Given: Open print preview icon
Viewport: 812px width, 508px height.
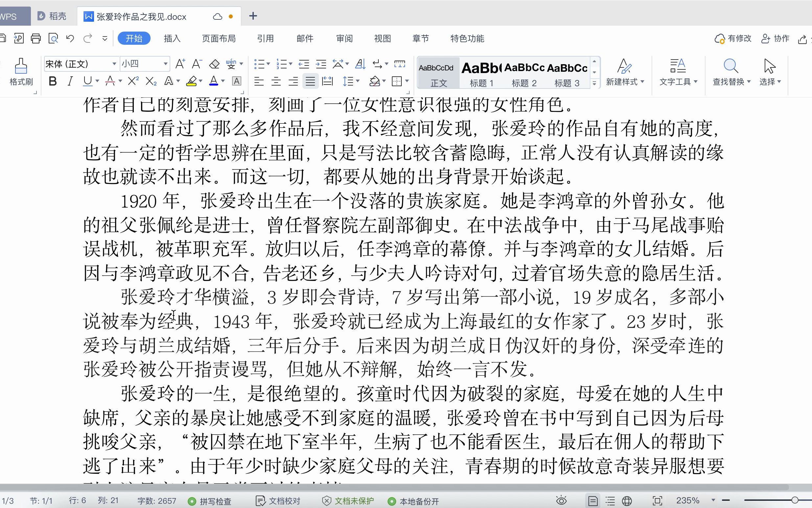Looking at the screenshot, I should point(53,38).
